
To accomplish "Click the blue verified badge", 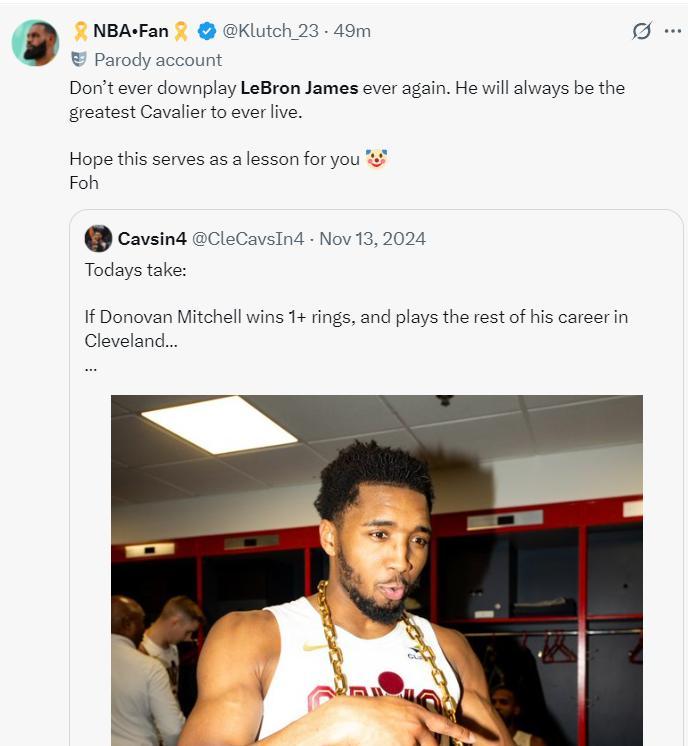I will click(x=206, y=31).
